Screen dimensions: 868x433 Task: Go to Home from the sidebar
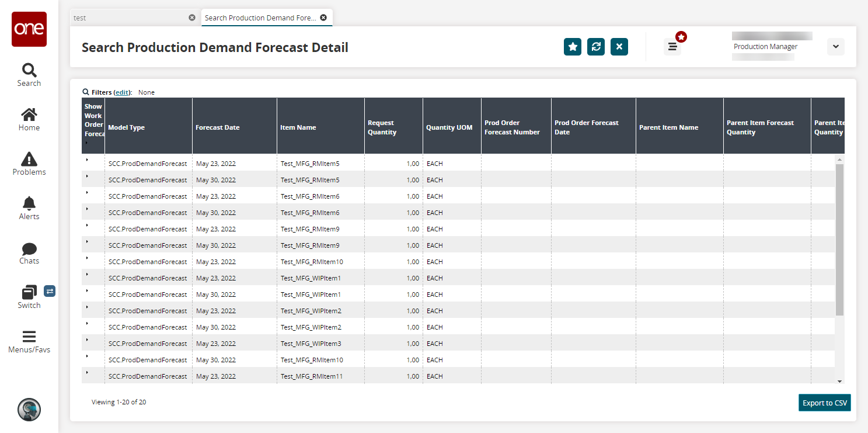(x=29, y=119)
